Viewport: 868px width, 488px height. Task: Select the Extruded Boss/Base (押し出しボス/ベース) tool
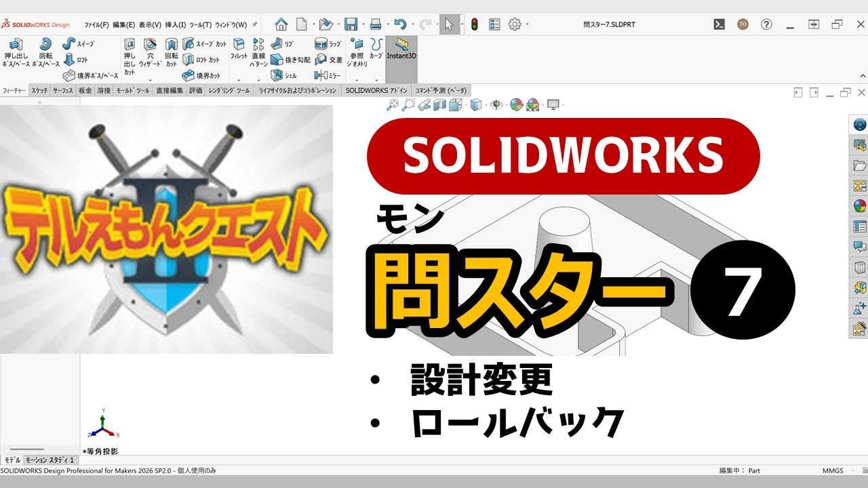pyautogui.click(x=16, y=52)
